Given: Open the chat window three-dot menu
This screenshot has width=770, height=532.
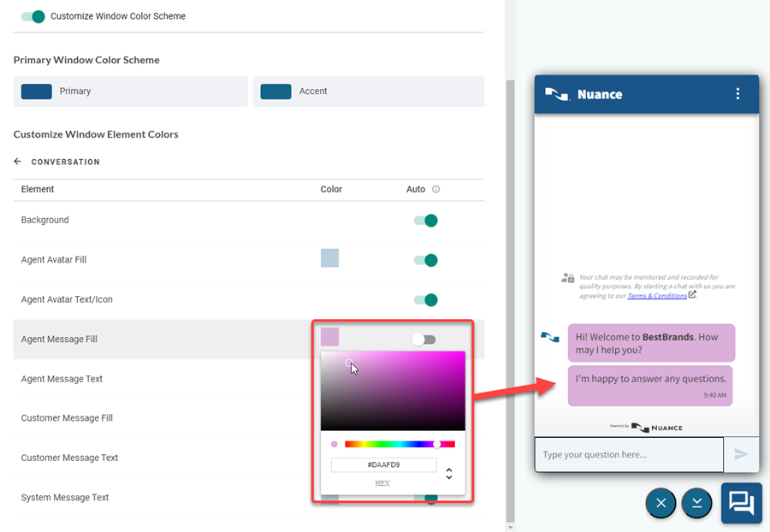Looking at the screenshot, I should (x=737, y=94).
